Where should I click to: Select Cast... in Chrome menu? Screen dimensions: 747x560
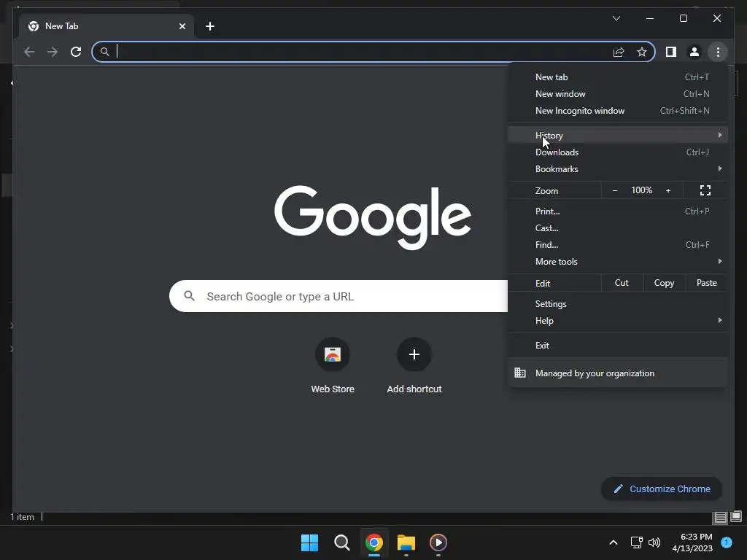617,227
